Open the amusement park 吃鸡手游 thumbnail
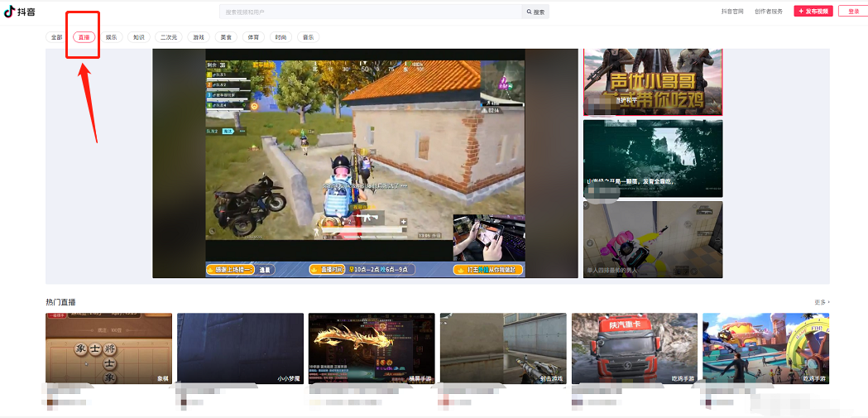This screenshot has width=868, height=418. [766, 348]
